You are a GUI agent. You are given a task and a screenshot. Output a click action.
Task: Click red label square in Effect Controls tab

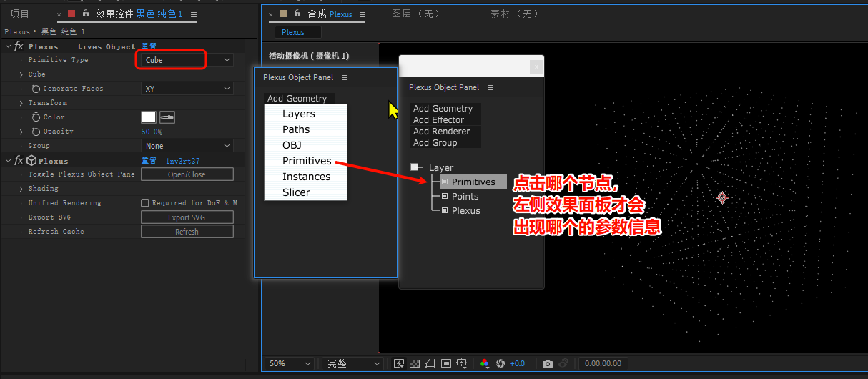71,14
